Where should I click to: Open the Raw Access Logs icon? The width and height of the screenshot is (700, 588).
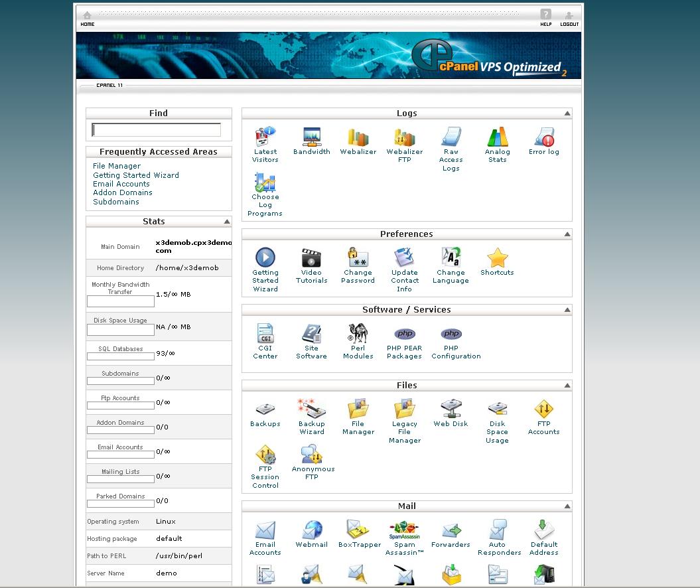click(451, 137)
